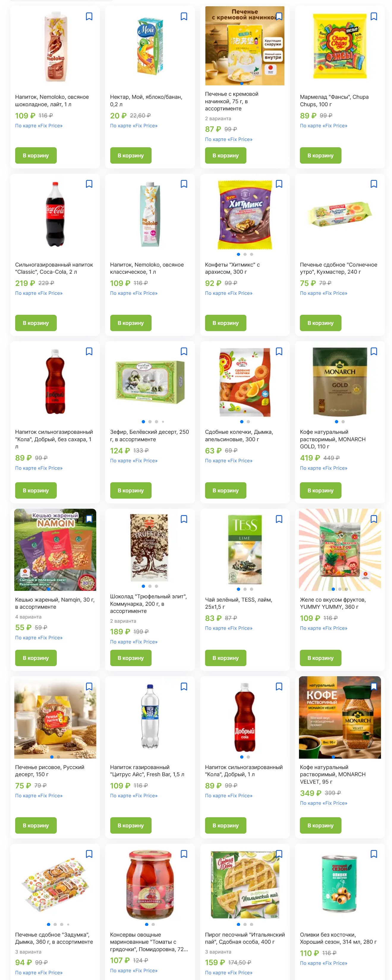Add Мой apple-banana nectar to cart

[x=131, y=155]
